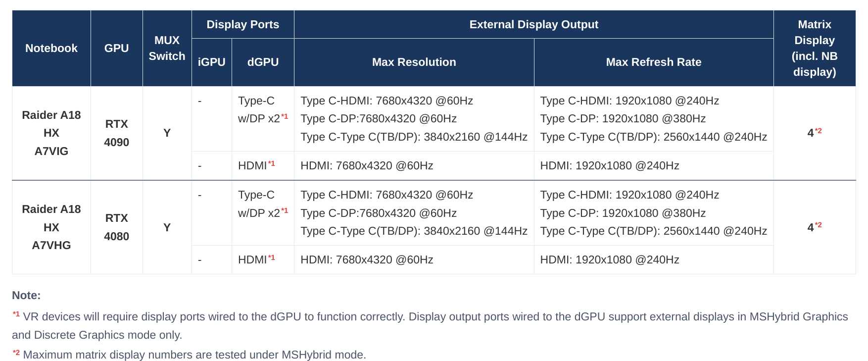Select the "Display Ports" header cell
This screenshot has height=361, width=868.
click(243, 24)
